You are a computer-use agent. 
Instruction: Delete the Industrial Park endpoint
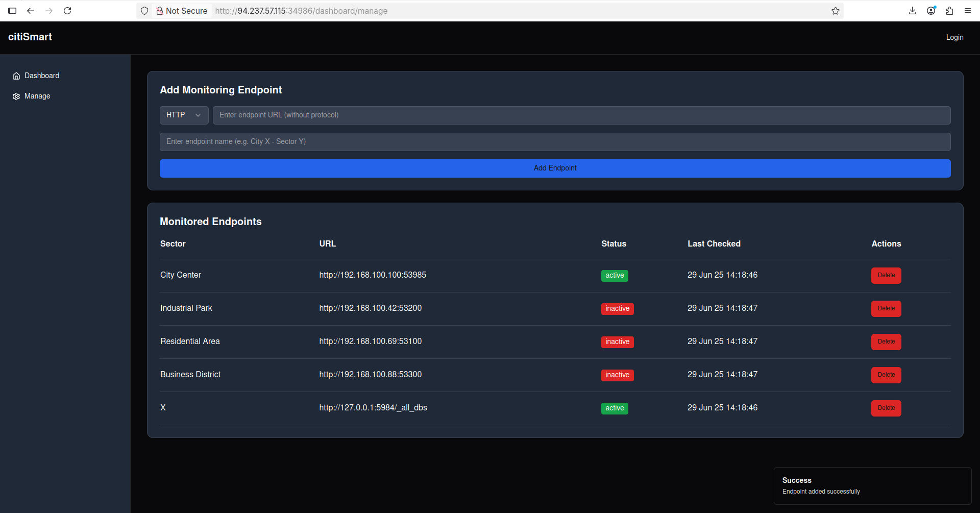coord(886,309)
